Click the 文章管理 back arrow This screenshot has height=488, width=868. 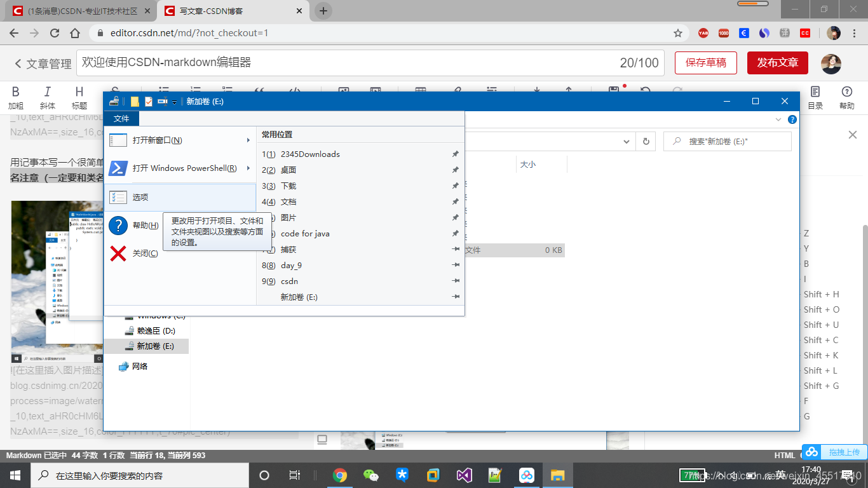18,64
